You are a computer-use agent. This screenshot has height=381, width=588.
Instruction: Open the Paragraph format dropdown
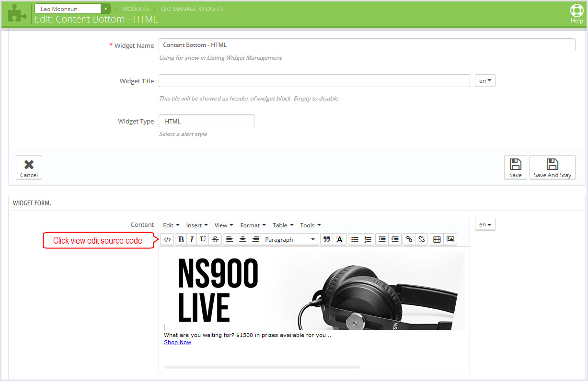pyautogui.click(x=290, y=239)
